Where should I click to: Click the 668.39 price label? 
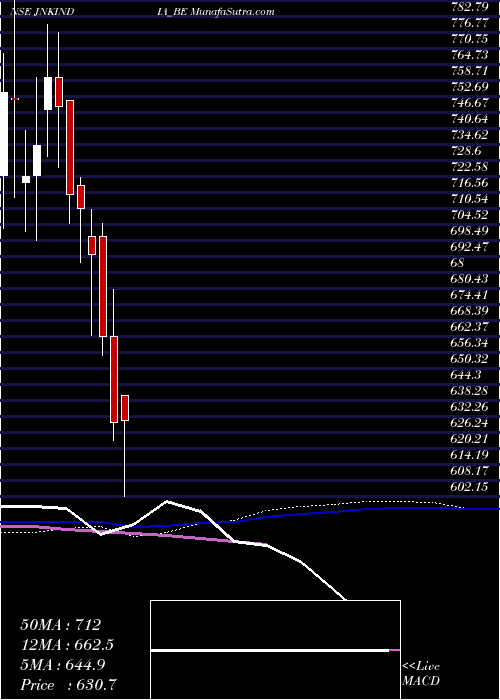coord(470,311)
